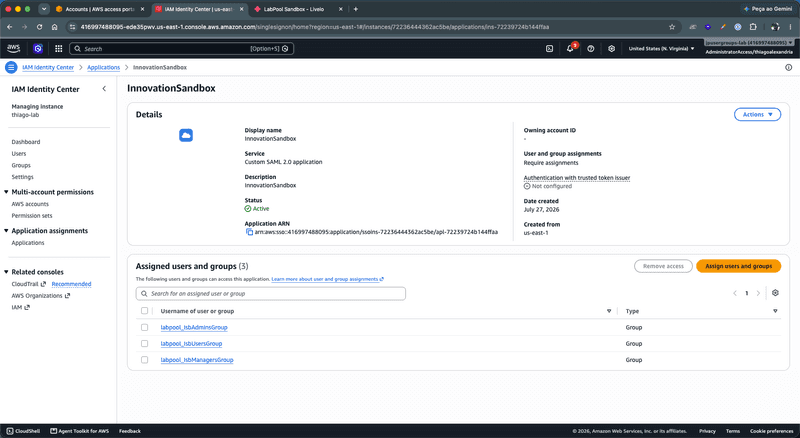Click the Amazon Q icon next to the AWS logo

[38, 48]
